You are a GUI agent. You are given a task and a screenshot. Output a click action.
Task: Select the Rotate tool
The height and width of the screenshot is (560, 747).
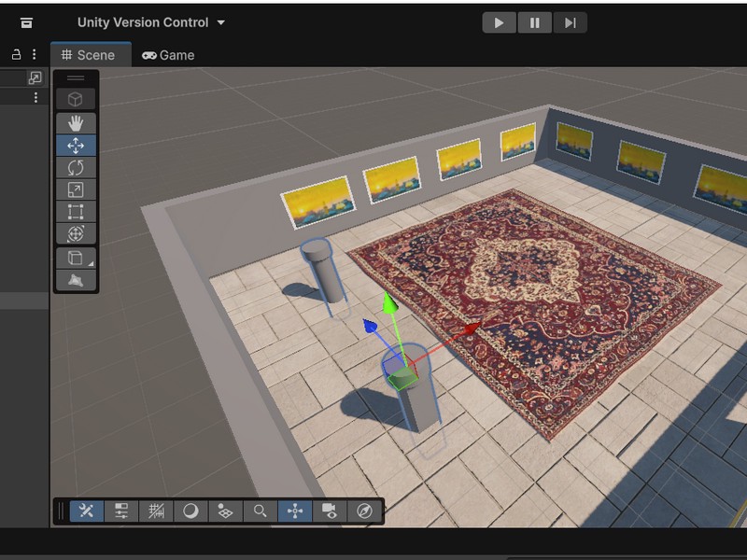(x=76, y=167)
